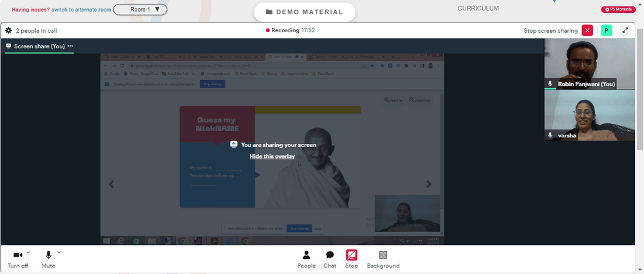Select the varsha video tile
This screenshot has height=274, width=644.
[x=589, y=115]
